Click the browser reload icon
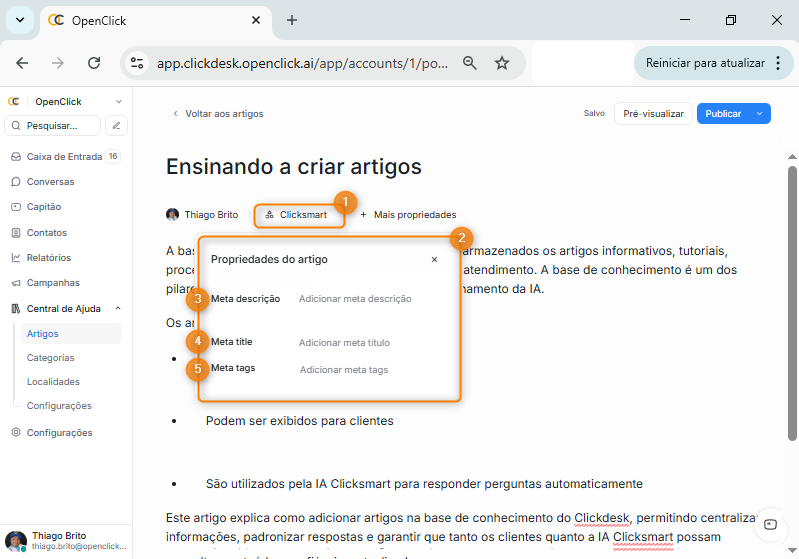Image resolution: width=799 pixels, height=559 pixels. [x=94, y=63]
